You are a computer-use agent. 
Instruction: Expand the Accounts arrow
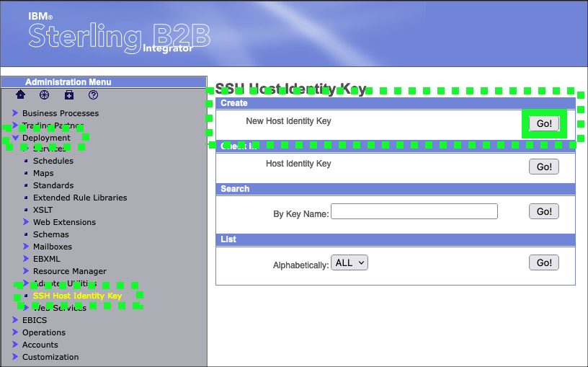(15, 344)
